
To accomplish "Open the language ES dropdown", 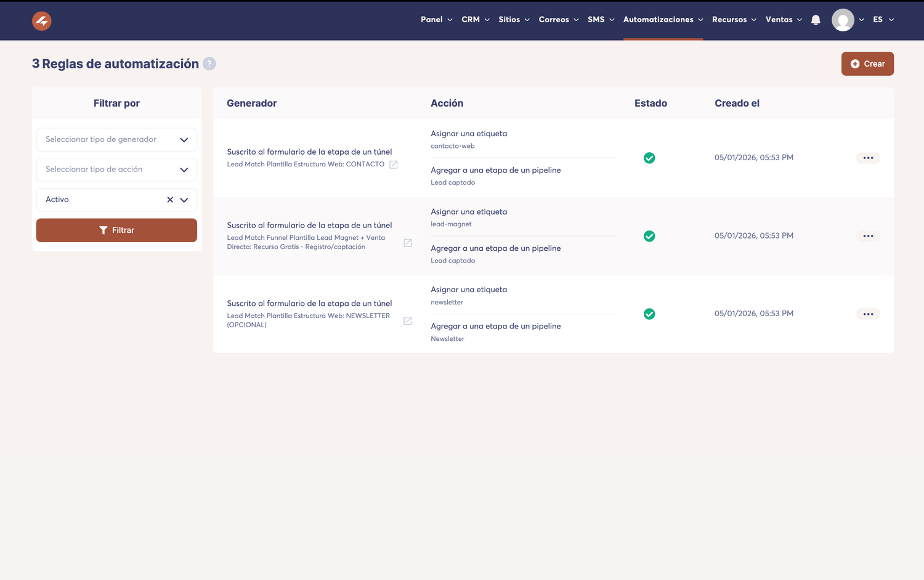I will (x=883, y=20).
